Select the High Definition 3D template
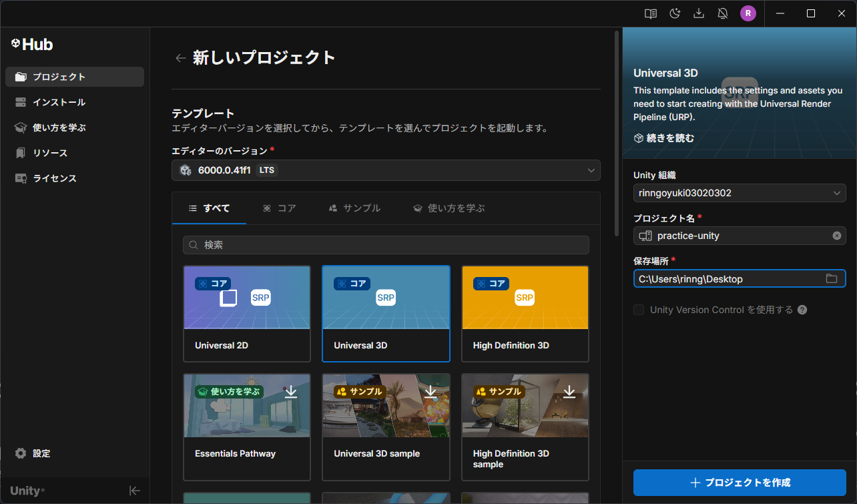The width and height of the screenshot is (857, 504). (x=525, y=314)
